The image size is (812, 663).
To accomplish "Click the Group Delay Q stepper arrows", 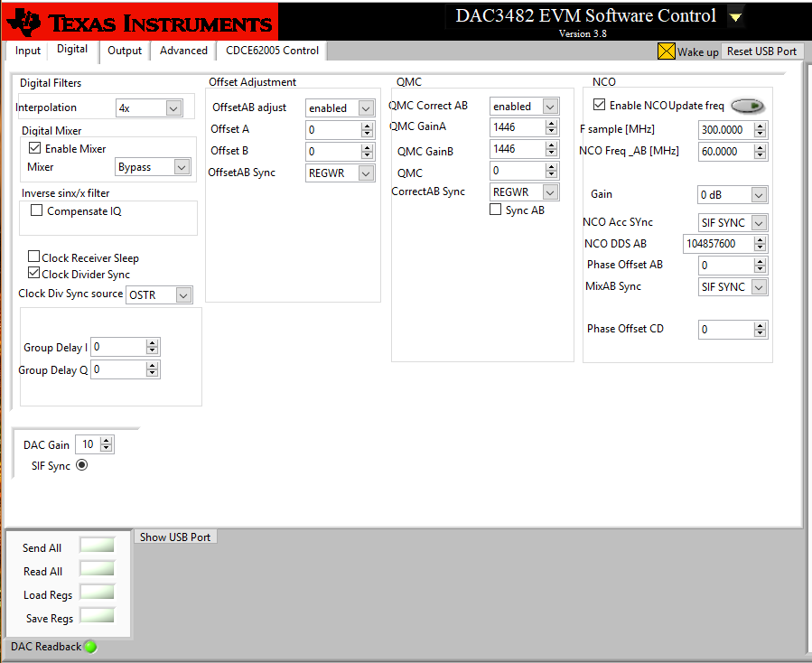I will coord(152,369).
